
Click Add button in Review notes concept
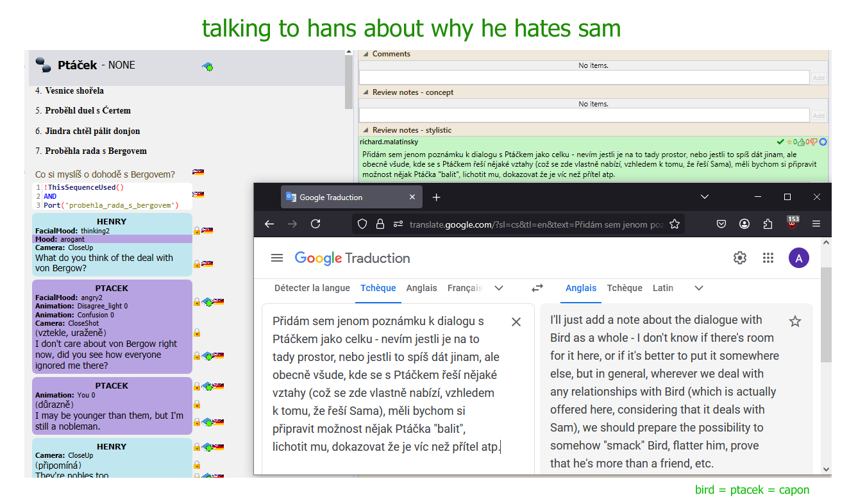[x=818, y=115]
